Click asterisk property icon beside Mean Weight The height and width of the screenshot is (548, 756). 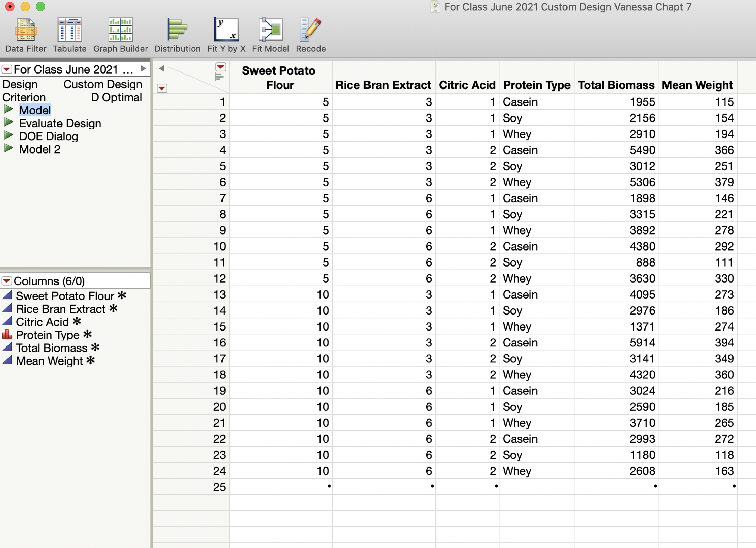[91, 360]
